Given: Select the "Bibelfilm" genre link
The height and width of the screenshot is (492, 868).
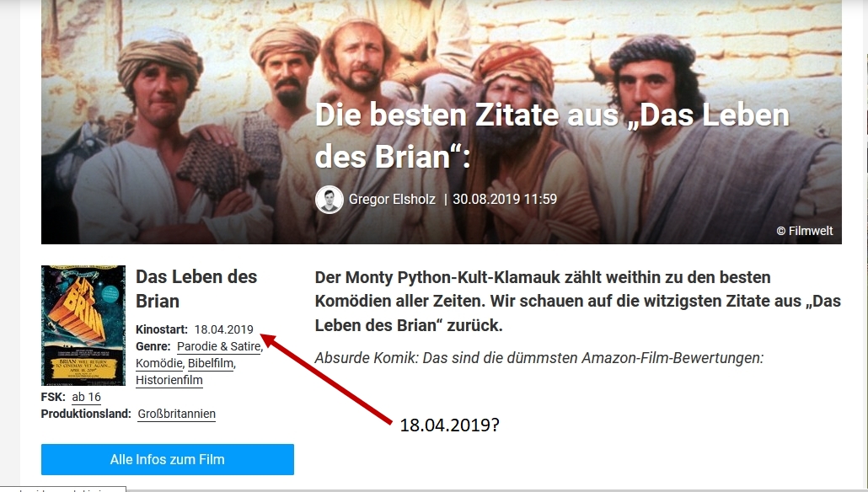Looking at the screenshot, I should pos(211,363).
